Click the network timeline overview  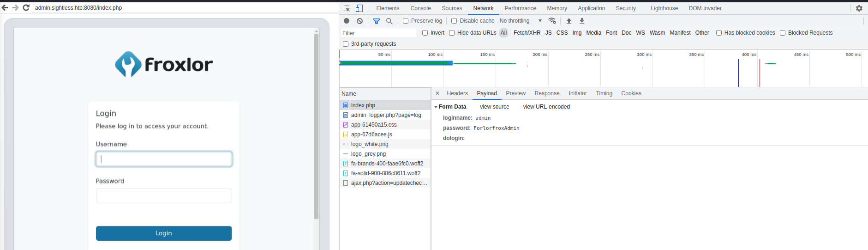pos(603,68)
